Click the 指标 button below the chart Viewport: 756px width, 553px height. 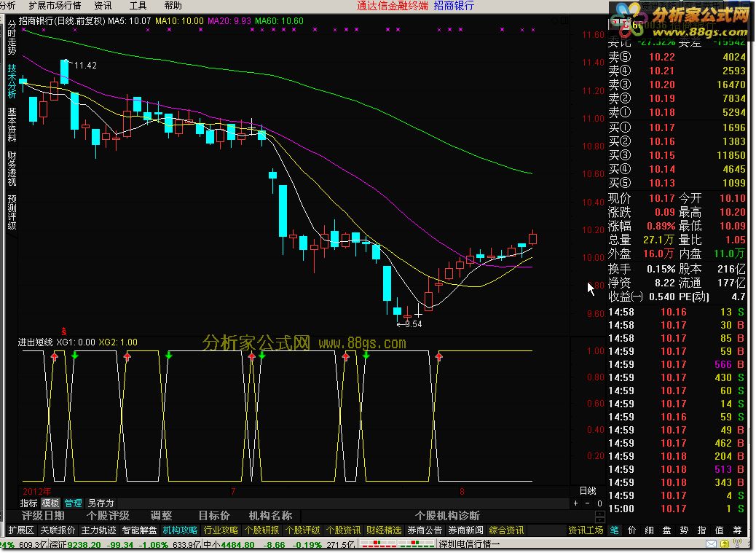point(29,503)
